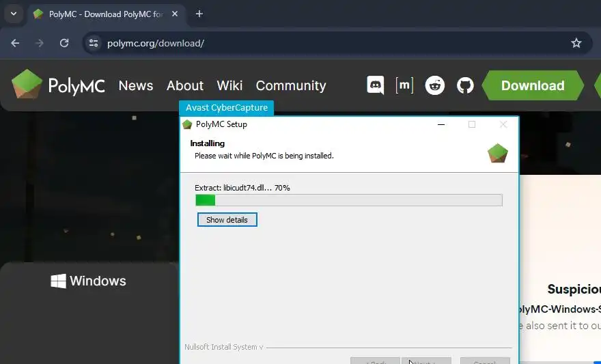This screenshot has width=601, height=364.
Task: Click the green Download button
Action: 533,85
